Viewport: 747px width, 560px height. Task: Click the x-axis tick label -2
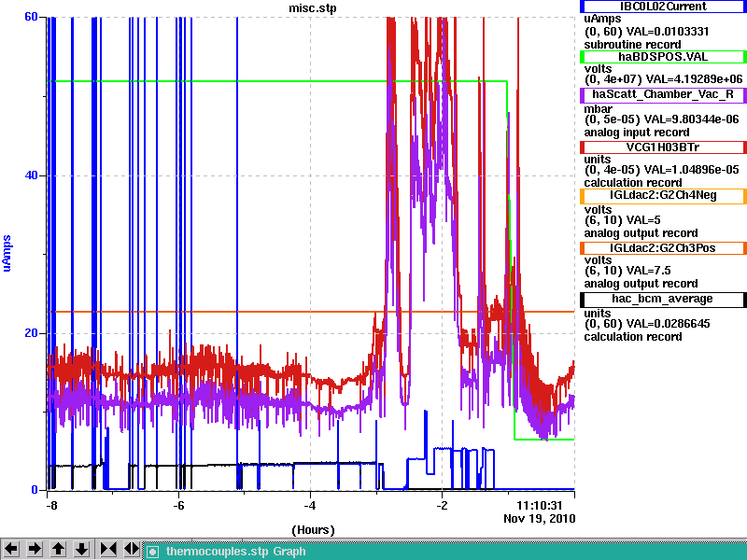click(x=442, y=505)
